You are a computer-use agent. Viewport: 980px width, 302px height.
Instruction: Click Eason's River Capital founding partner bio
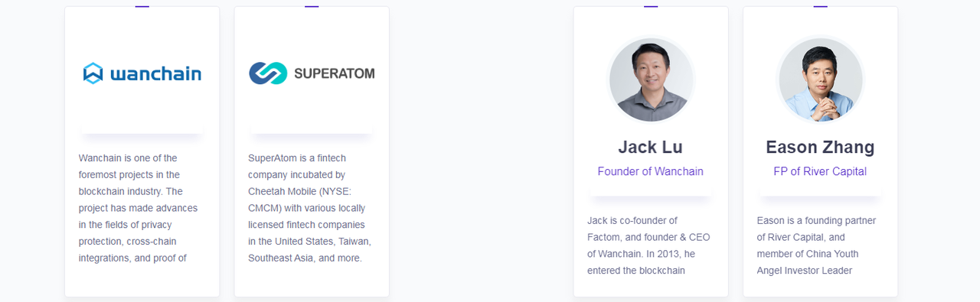[817, 245]
